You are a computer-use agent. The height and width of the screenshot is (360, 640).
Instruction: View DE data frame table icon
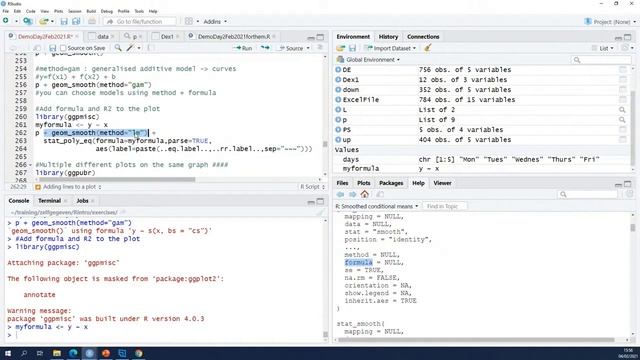pyautogui.click(x=622, y=70)
